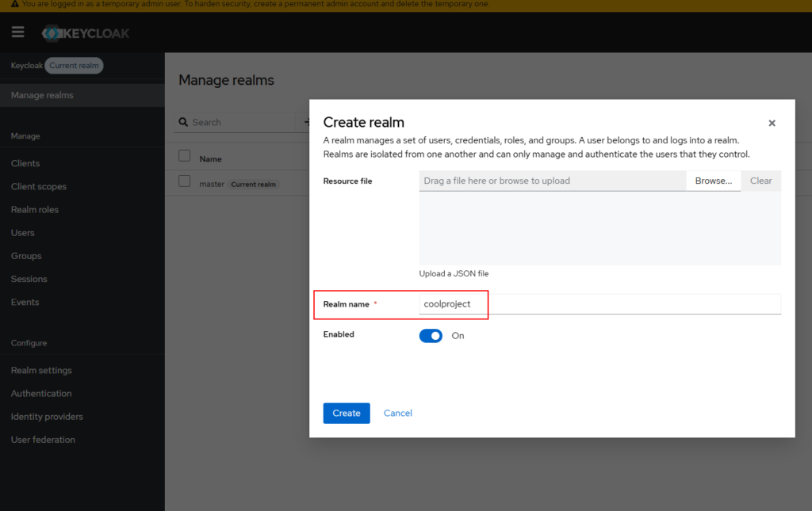Click the Manage realms page heading
Screen dimensions: 812x511
point(226,80)
